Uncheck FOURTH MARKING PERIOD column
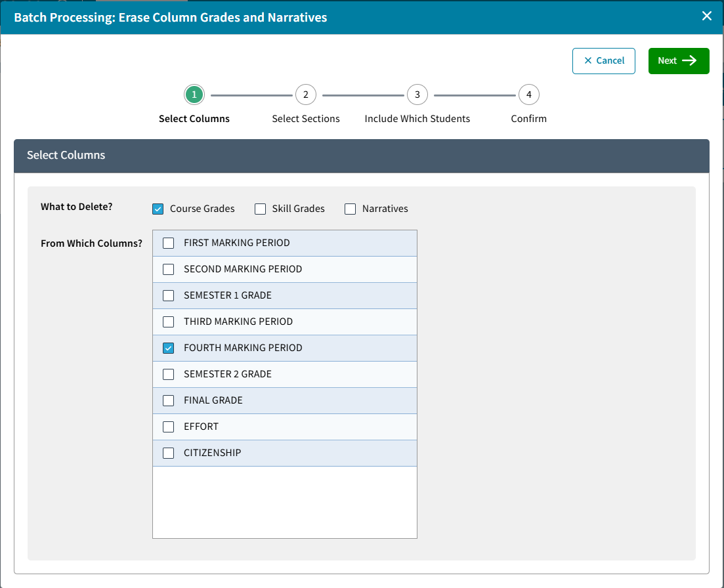This screenshot has height=588, width=724. 169,348
